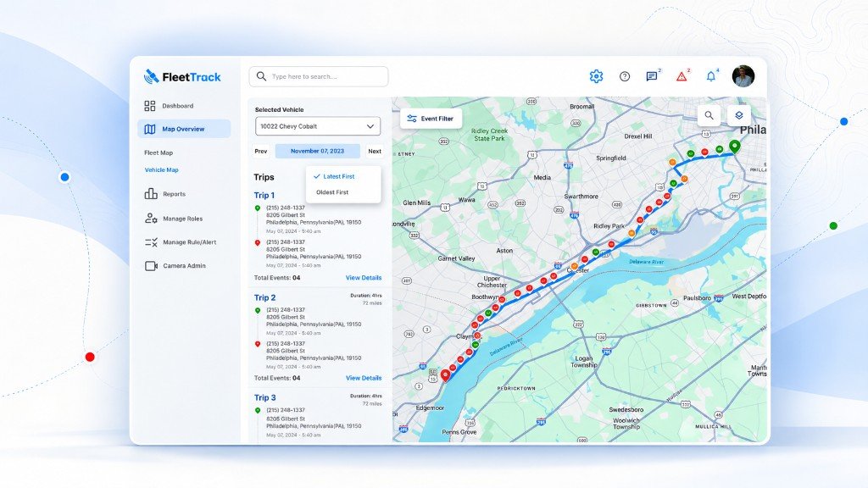Image resolution: width=868 pixels, height=488 pixels.
Task: Click Trip 1 Total Events: 04 text
Action: click(277, 278)
